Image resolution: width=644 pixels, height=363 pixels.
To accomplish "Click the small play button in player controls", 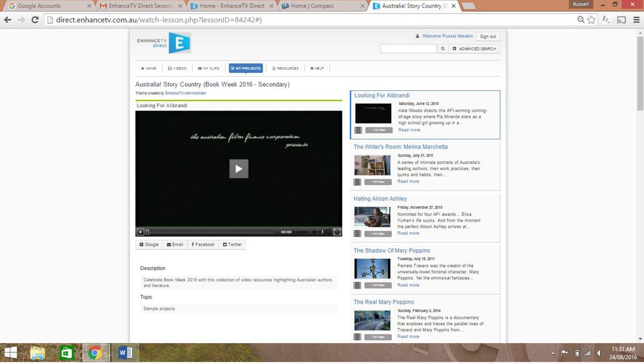I will click(x=140, y=232).
